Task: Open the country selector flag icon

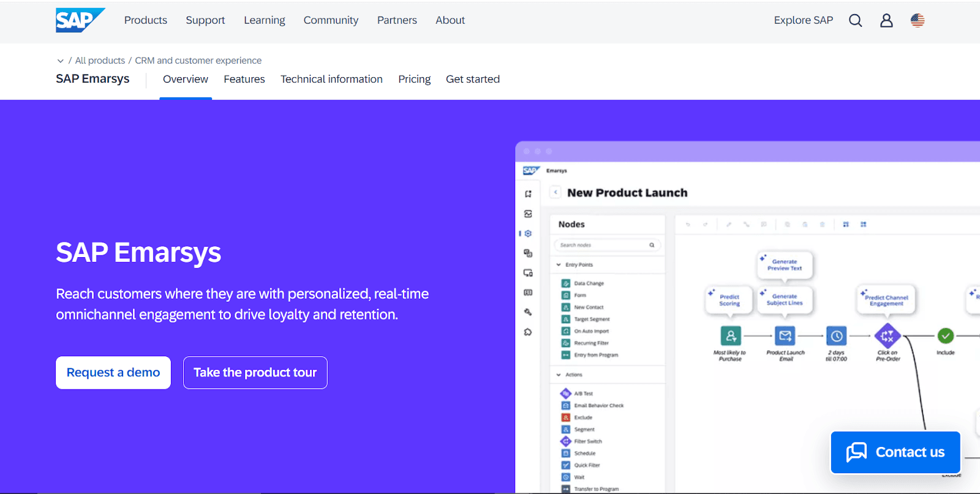Action: pyautogui.click(x=918, y=21)
